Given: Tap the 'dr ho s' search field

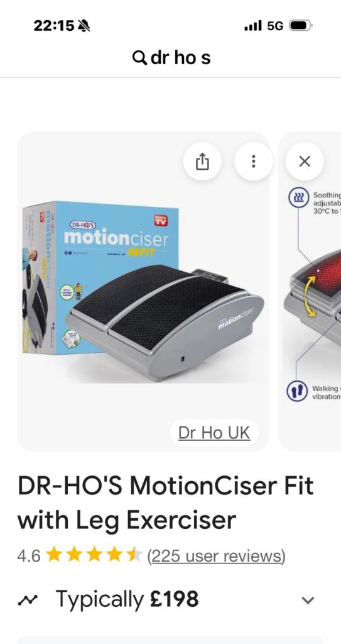Looking at the screenshot, I should 171,57.
